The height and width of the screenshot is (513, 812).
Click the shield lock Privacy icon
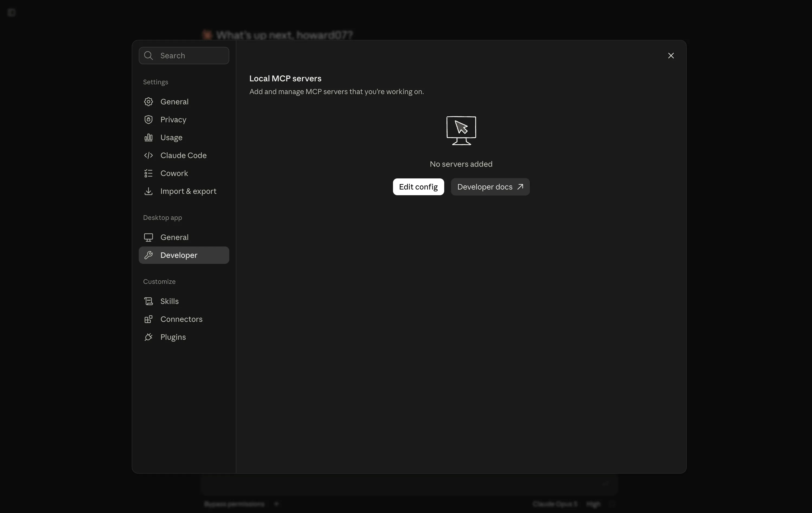point(148,119)
